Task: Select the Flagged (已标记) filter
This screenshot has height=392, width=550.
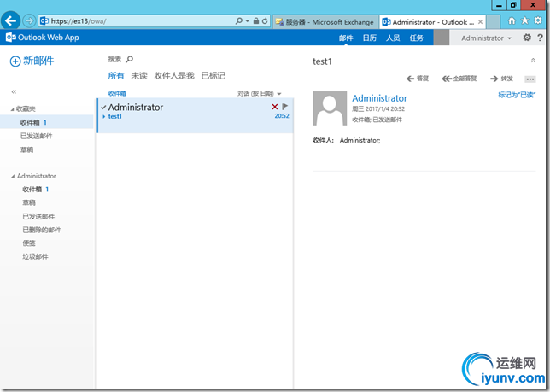Action: click(214, 75)
